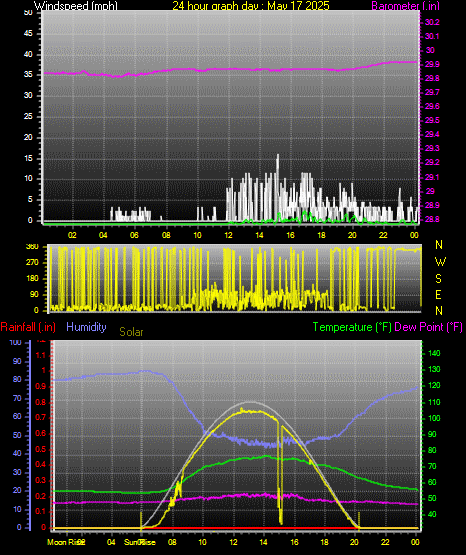
Task: Click the Moon Rise marker label
Action: 66,542
